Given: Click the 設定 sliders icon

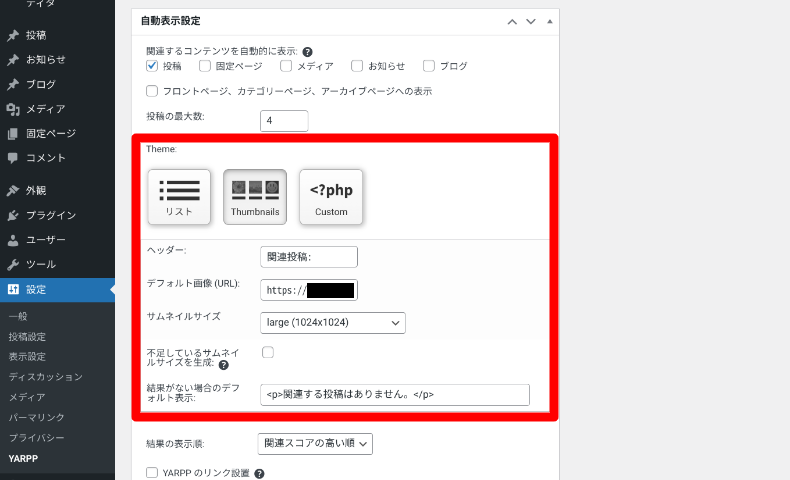Looking at the screenshot, I should pos(13,290).
